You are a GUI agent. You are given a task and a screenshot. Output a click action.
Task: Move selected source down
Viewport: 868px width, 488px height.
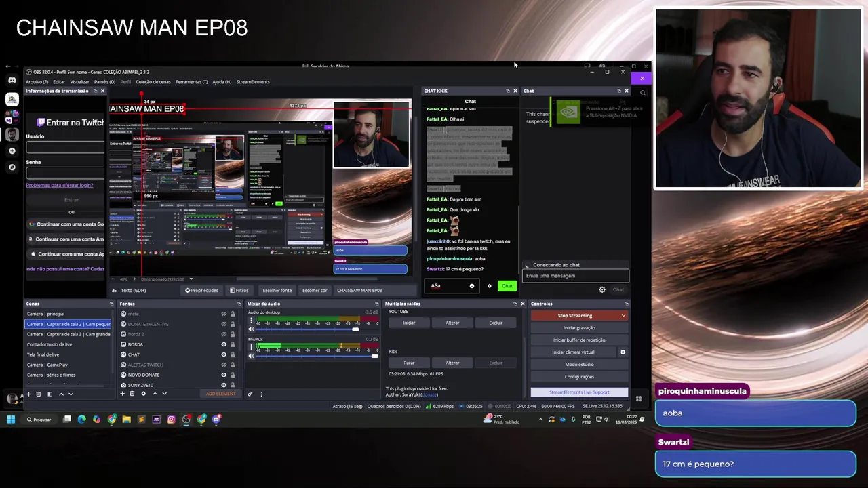(x=164, y=394)
